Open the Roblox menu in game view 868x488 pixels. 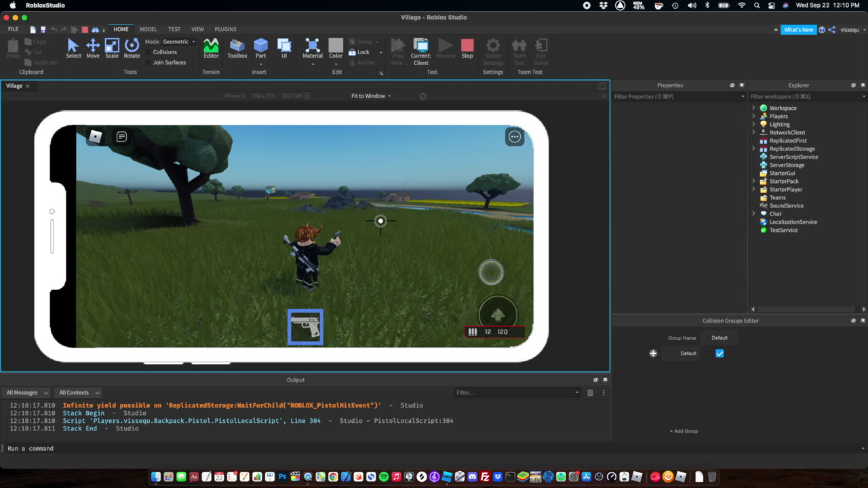(96, 137)
